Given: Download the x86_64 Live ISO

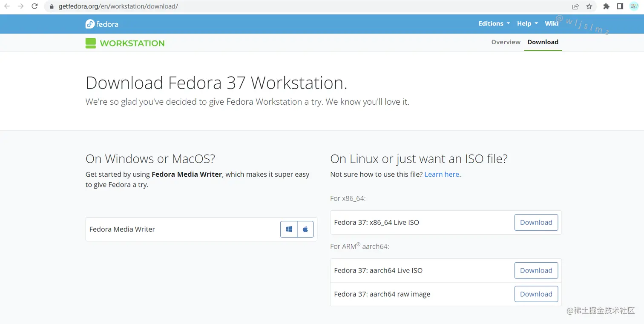Looking at the screenshot, I should (536, 222).
